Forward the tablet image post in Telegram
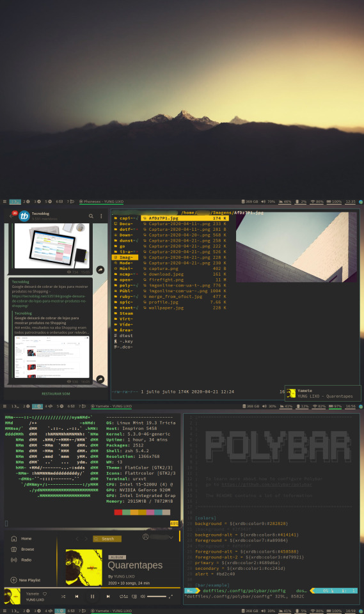Viewport: 364px width, 614px height. (100, 269)
